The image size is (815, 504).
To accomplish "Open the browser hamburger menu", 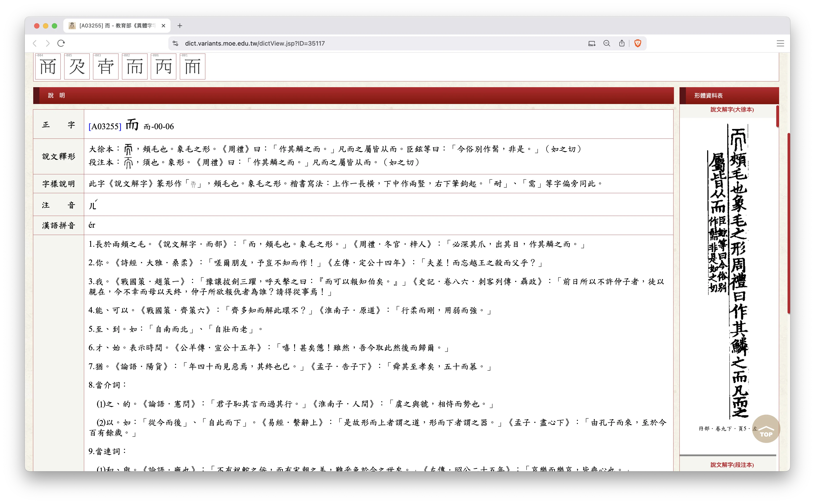I will (780, 43).
